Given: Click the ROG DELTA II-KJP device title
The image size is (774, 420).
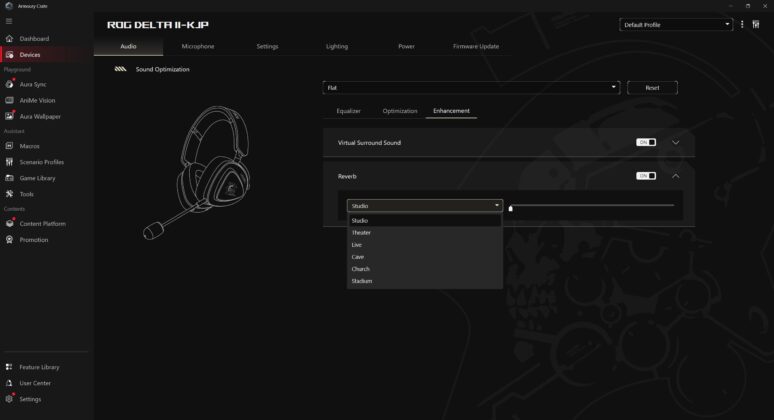Looking at the screenshot, I should pyautogui.click(x=158, y=25).
